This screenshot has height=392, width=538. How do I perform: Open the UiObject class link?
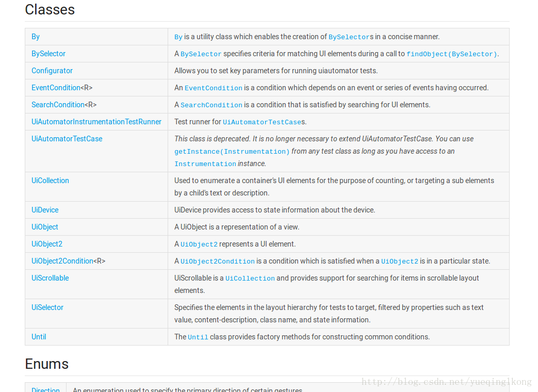pyautogui.click(x=45, y=227)
